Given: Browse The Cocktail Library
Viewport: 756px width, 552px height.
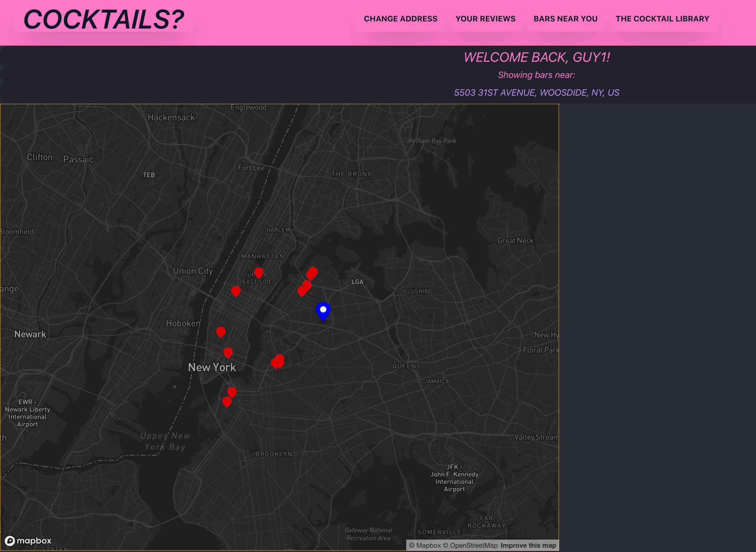Looking at the screenshot, I should click(x=662, y=19).
